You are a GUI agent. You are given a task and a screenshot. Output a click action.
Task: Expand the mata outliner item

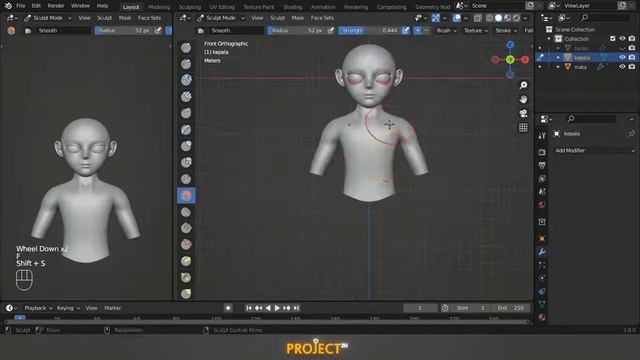(558, 67)
